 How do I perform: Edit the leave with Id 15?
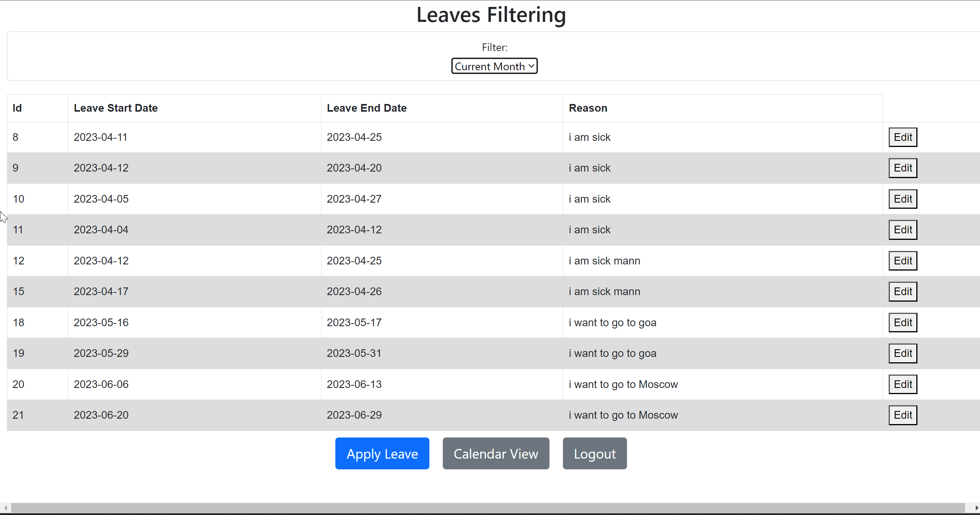point(902,291)
